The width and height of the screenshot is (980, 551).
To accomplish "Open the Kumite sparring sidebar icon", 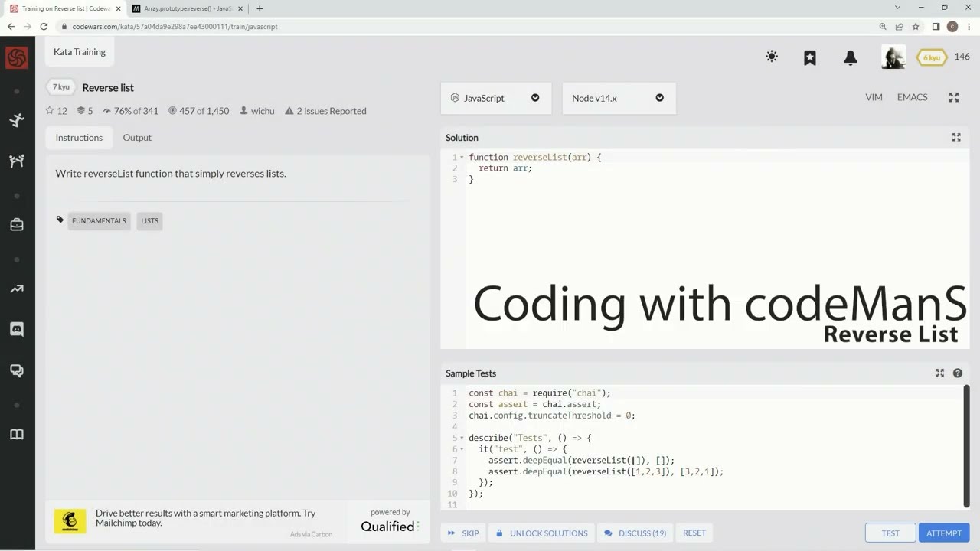I will point(17,161).
